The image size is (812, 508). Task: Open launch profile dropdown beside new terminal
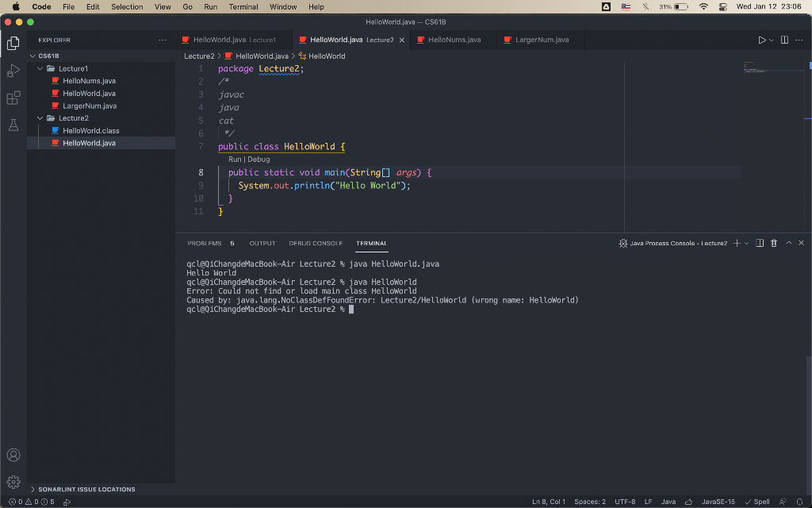click(x=746, y=243)
